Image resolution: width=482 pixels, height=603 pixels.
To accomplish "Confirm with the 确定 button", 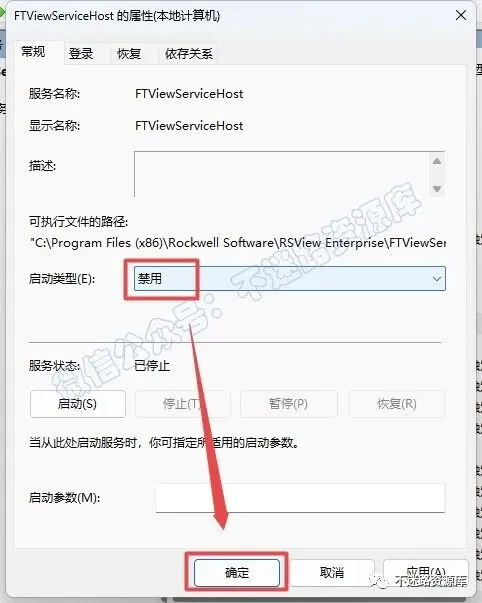I will pyautogui.click(x=237, y=573).
